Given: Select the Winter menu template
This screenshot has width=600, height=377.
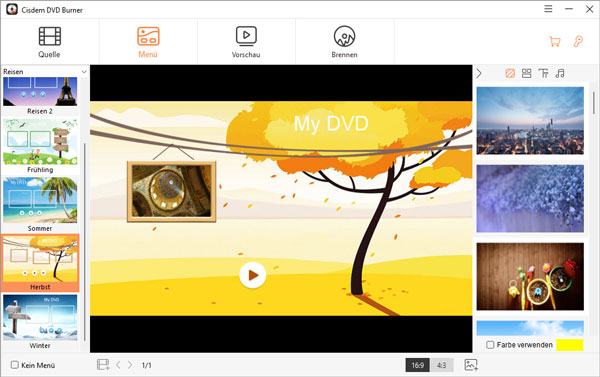Looking at the screenshot, I should coord(40,322).
